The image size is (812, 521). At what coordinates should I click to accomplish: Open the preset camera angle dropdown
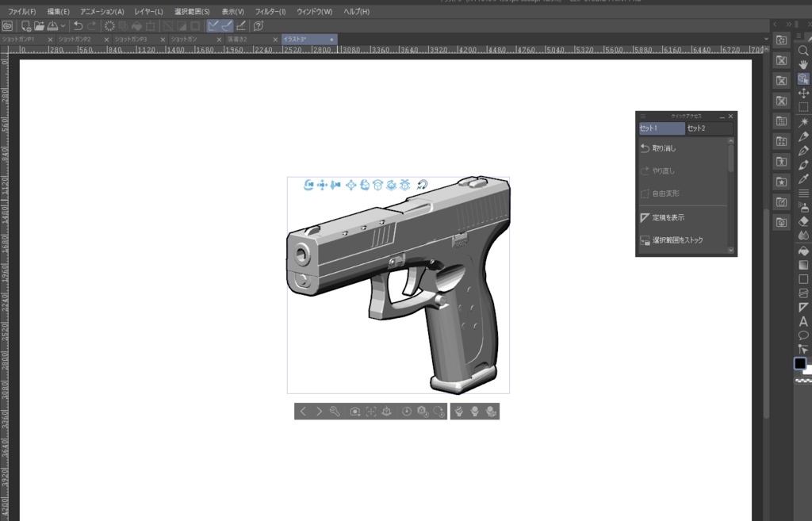354,411
